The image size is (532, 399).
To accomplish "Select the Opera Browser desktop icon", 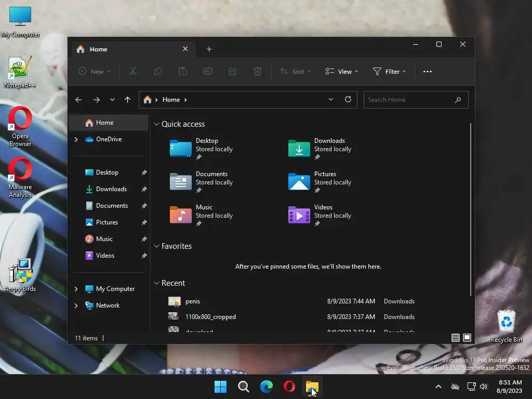I will pyautogui.click(x=20, y=127).
